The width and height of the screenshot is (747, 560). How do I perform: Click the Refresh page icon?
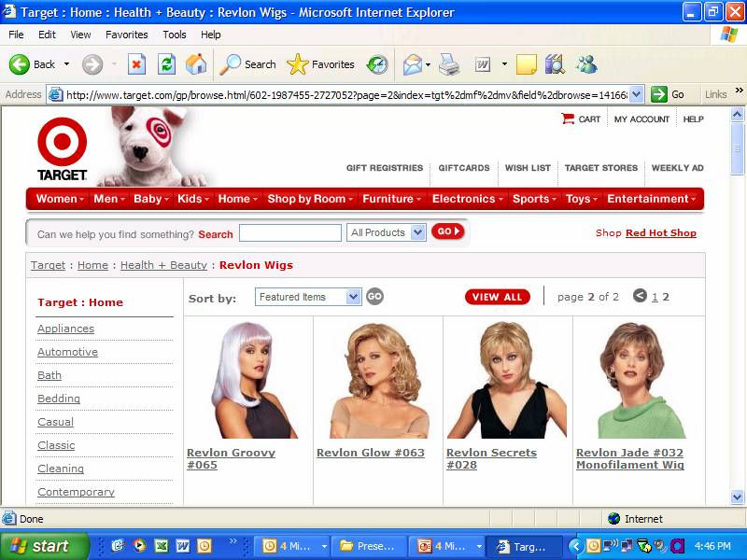(x=167, y=64)
